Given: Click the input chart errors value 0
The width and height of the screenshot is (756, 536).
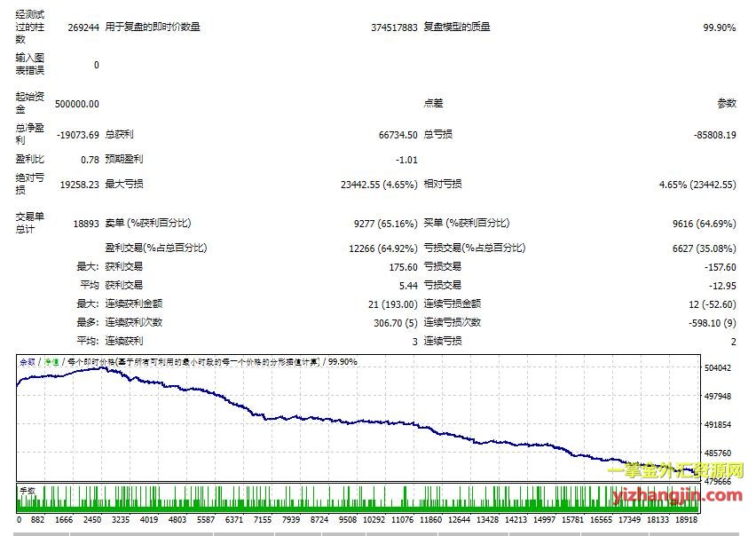Looking at the screenshot, I should pos(97,65).
